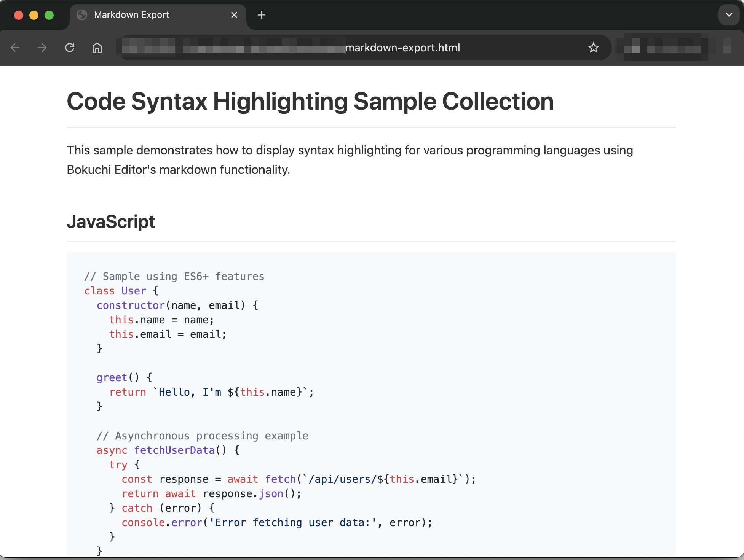Minimize the window with the yellow traffic light

coord(34,15)
